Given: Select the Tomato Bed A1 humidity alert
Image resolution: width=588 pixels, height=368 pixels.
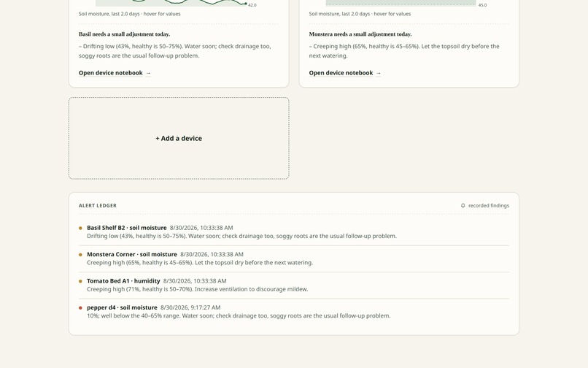Looking at the screenshot, I should point(294,285).
